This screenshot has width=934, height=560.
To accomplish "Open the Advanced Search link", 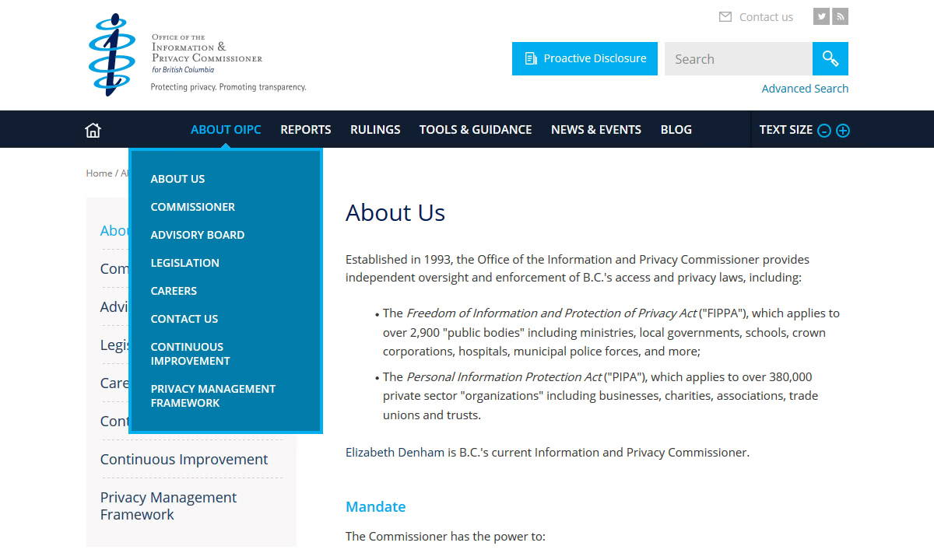I will click(x=805, y=89).
